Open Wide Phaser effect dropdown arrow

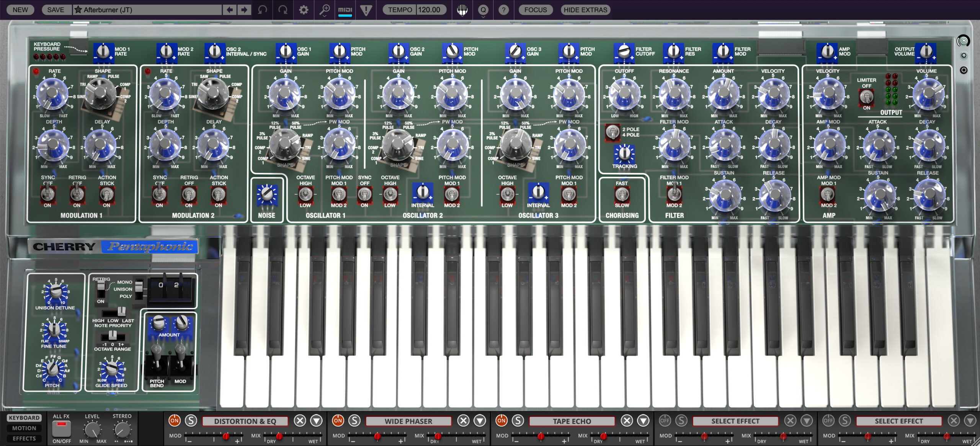click(x=480, y=421)
